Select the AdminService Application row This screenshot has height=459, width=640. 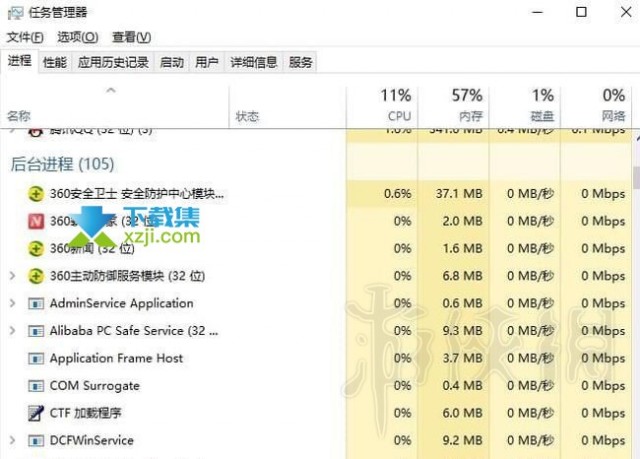click(x=316, y=304)
